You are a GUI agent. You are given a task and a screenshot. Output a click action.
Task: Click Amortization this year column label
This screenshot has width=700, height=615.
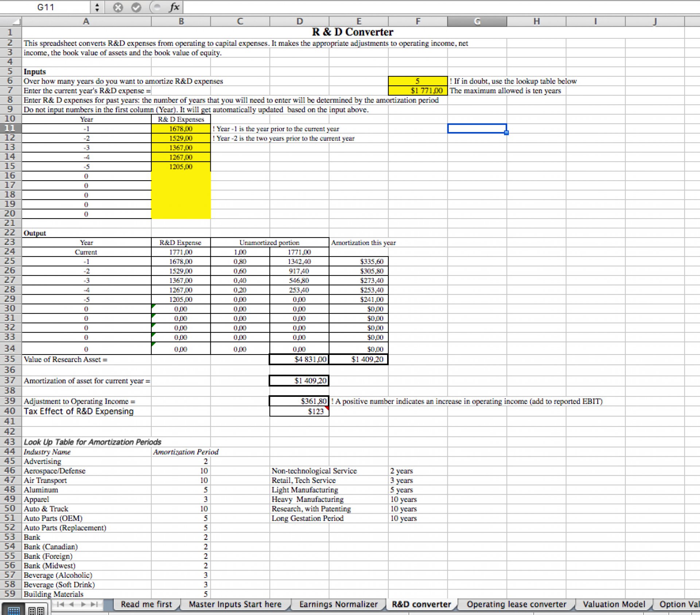363,243
